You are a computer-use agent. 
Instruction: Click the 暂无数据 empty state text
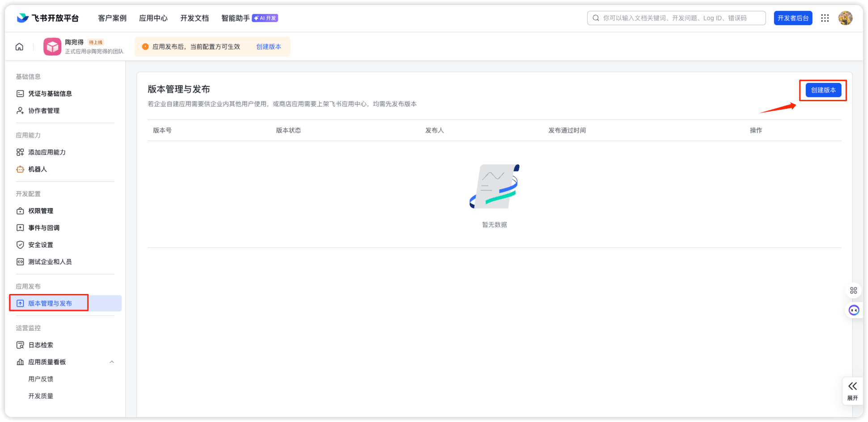coord(495,225)
